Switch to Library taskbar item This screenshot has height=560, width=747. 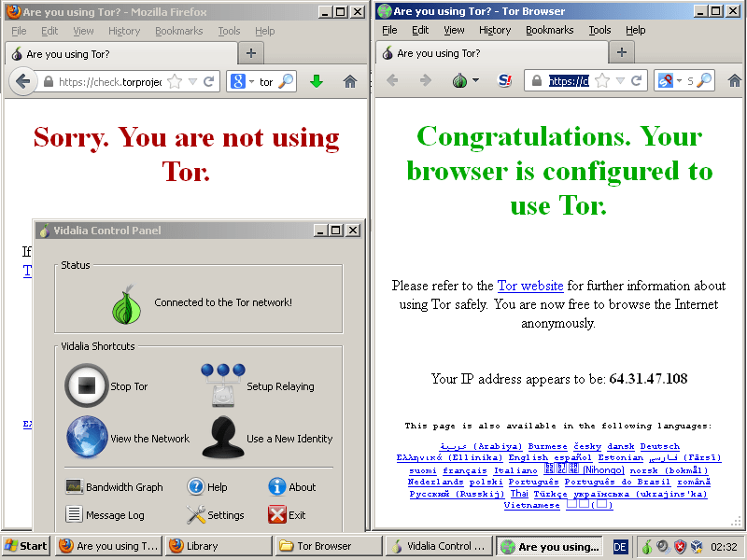coord(219,546)
